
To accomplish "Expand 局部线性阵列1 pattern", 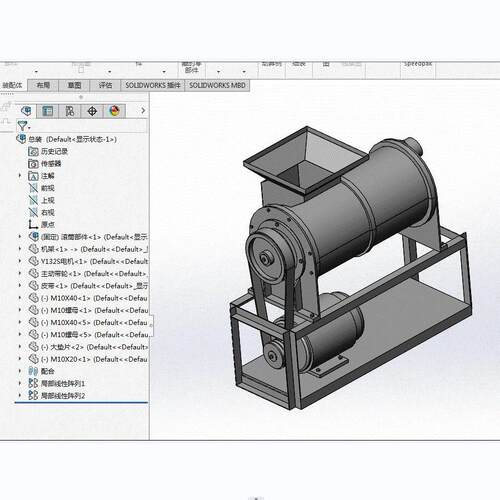I will click(20, 383).
